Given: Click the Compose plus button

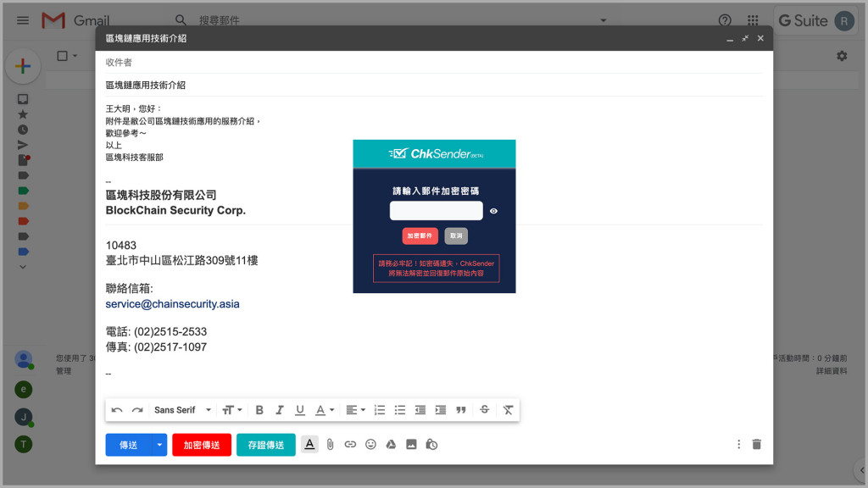Looking at the screenshot, I should pos(23,66).
